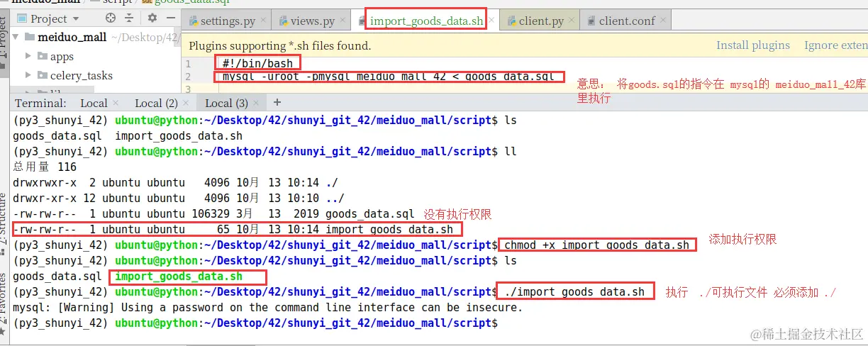Click './import_goods_data.sh' terminal command

pyautogui.click(x=574, y=292)
